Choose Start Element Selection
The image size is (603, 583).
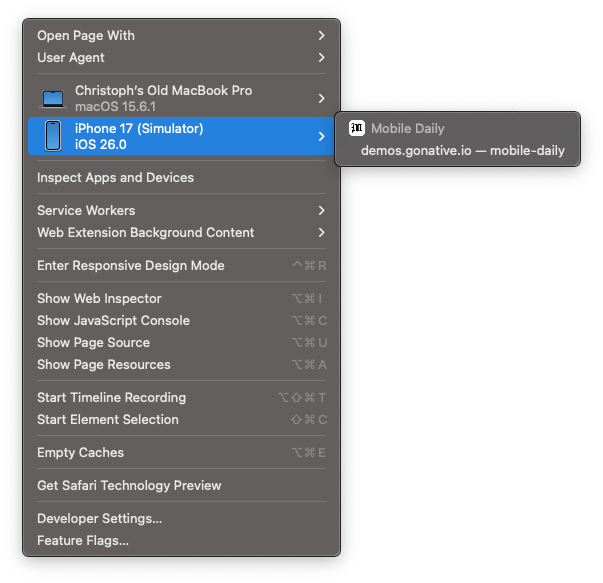181,419
